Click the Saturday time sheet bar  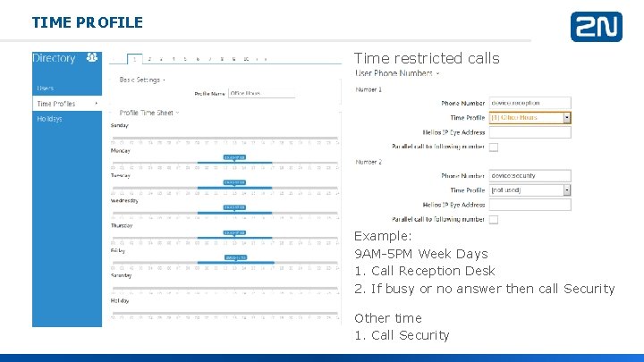225,288
